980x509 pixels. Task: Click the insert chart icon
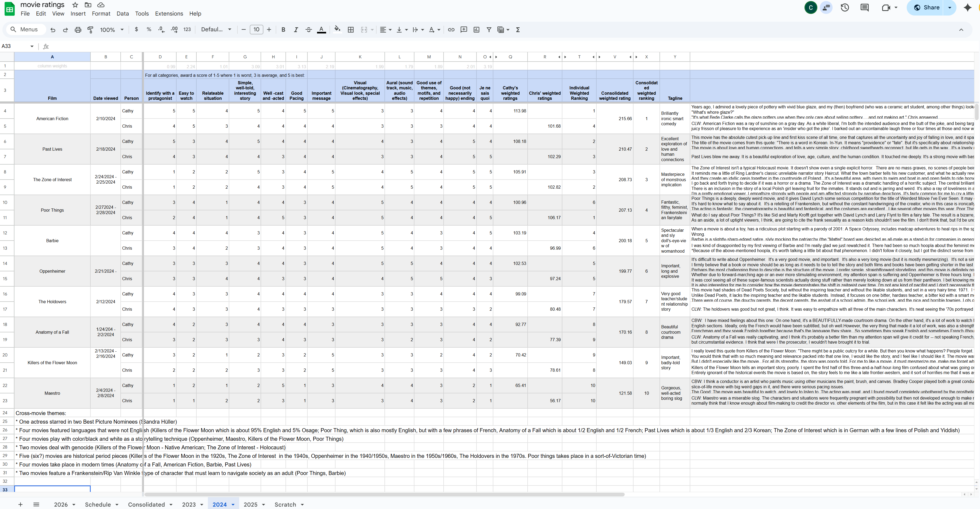pos(476,30)
